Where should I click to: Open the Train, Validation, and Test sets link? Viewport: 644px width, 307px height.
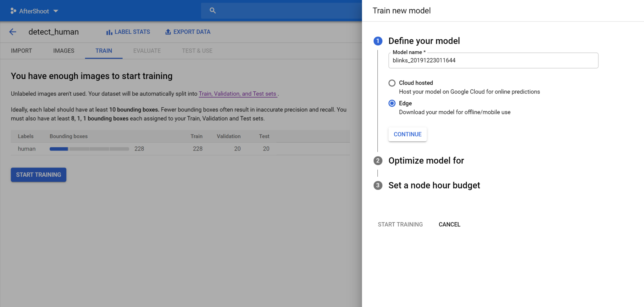[x=238, y=94]
